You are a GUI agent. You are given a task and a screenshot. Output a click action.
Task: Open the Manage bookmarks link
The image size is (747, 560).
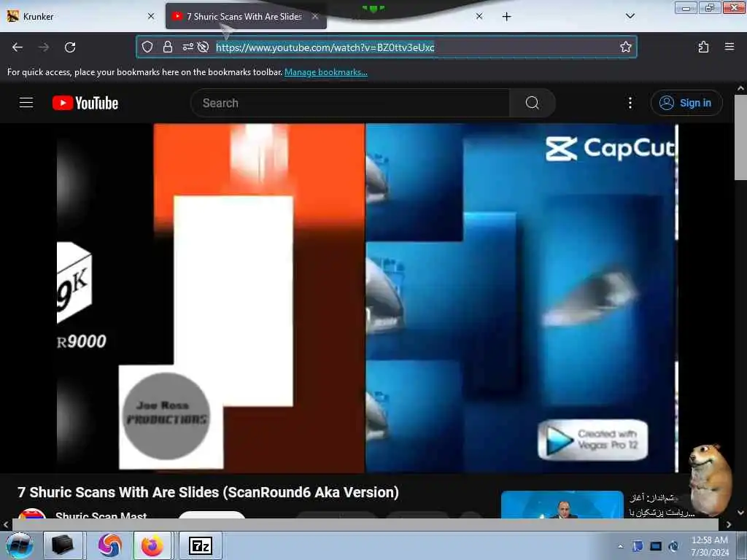point(326,72)
